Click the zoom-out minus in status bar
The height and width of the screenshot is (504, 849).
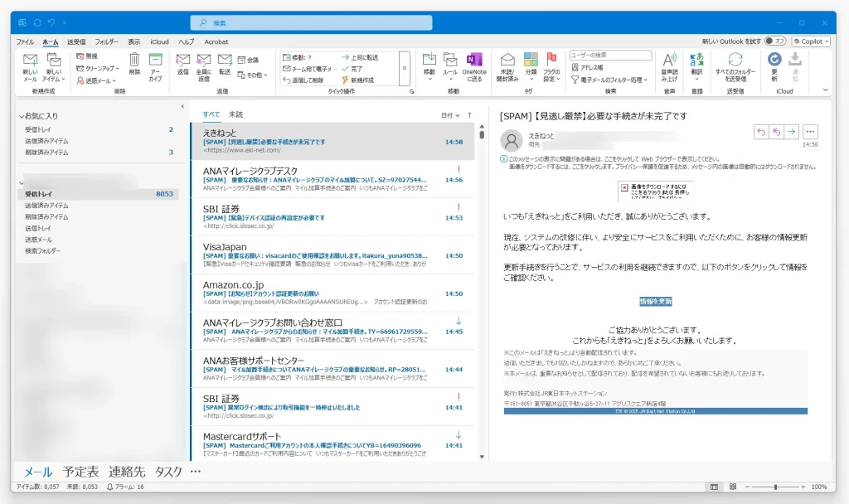[x=747, y=487]
